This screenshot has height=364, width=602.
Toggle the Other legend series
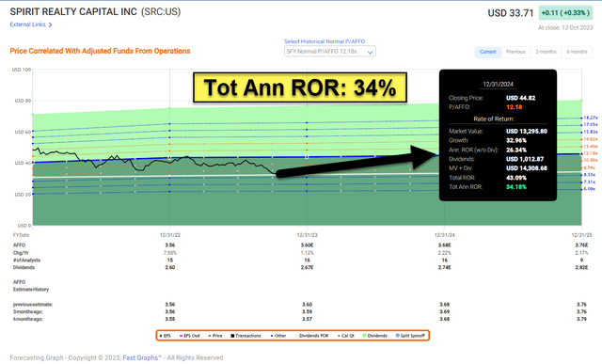[278, 336]
